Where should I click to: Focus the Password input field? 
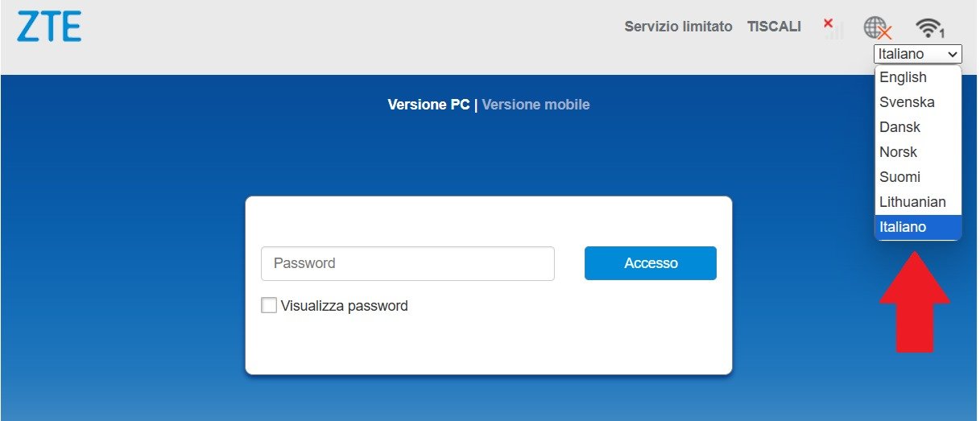pos(407,263)
